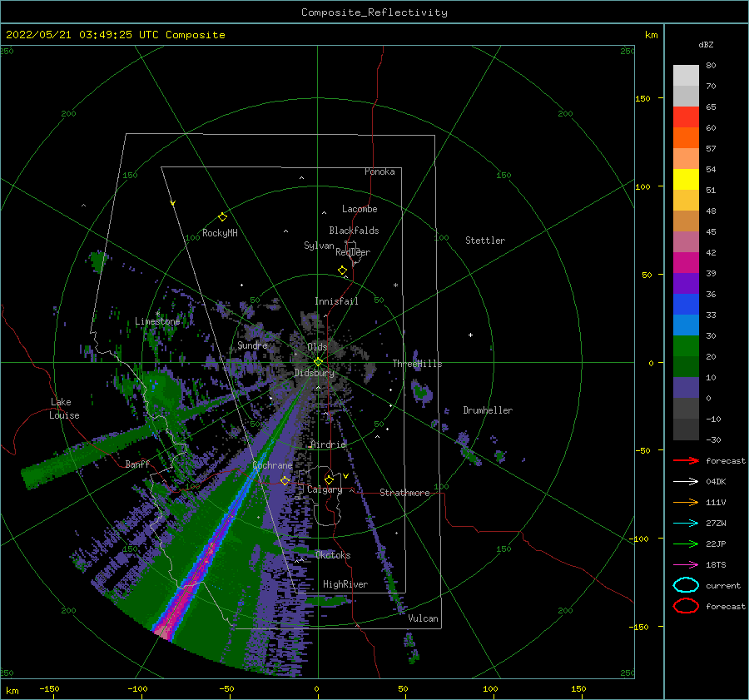Click the Lacombe label
The width and height of the screenshot is (749, 700).
[x=360, y=209]
